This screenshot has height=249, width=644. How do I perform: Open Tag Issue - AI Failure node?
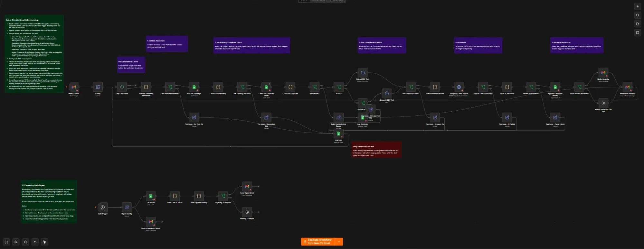[x=507, y=117]
